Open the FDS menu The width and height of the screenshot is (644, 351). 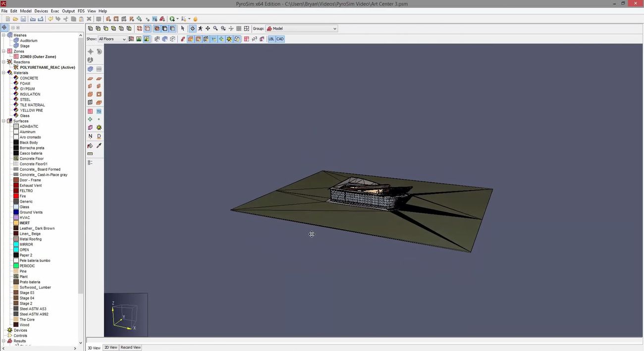point(81,11)
